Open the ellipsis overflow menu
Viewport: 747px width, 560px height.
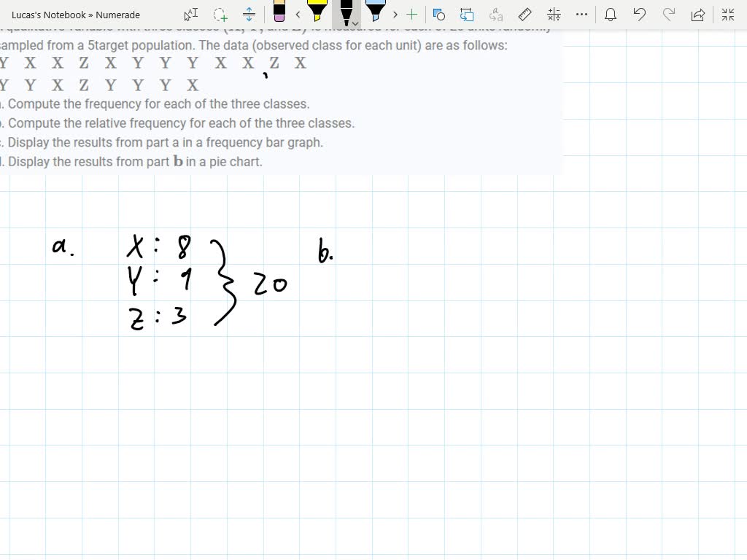click(580, 13)
